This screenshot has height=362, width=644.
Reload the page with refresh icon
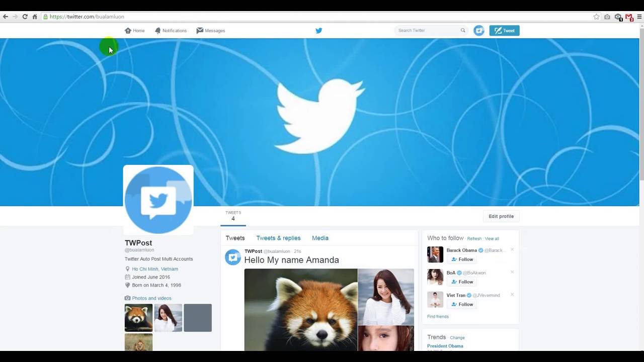25,17
